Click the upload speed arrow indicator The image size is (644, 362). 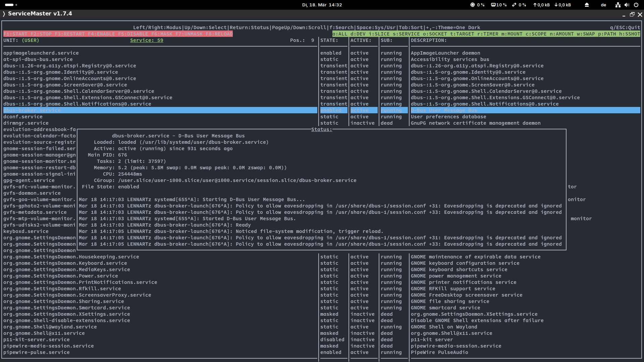[x=541, y=5]
